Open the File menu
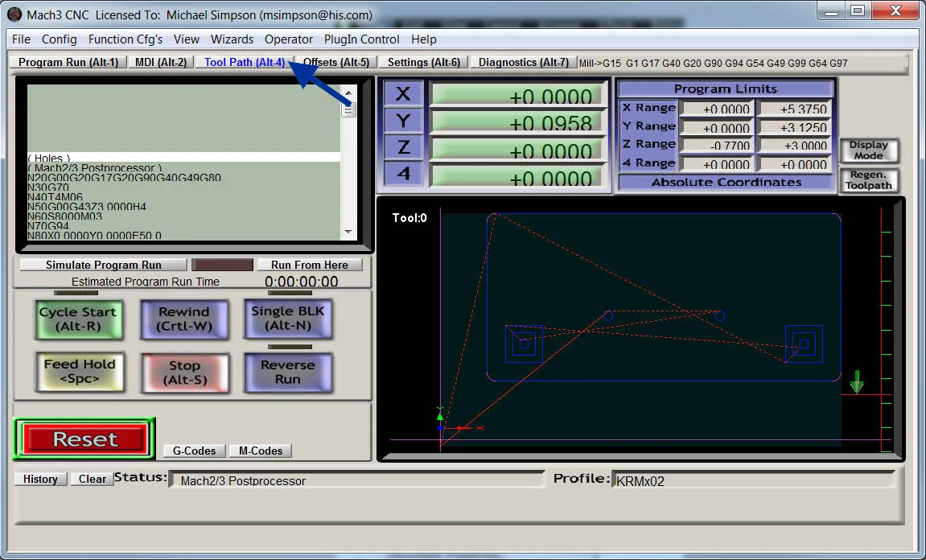 coord(21,39)
